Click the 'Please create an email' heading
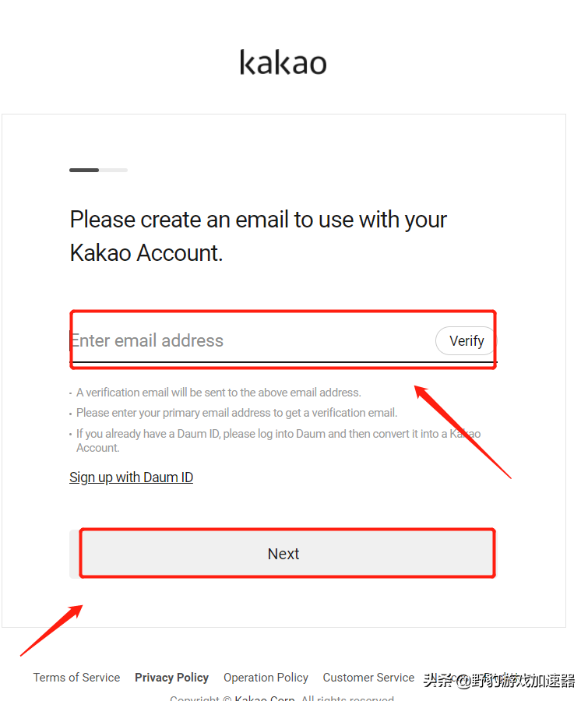The width and height of the screenshot is (588, 701). tap(258, 220)
